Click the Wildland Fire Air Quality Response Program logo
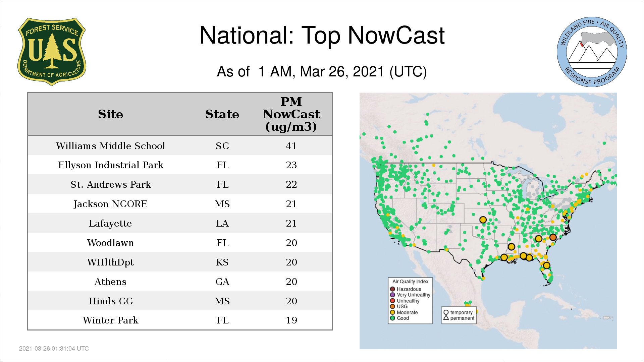644x362 pixels. (592, 52)
